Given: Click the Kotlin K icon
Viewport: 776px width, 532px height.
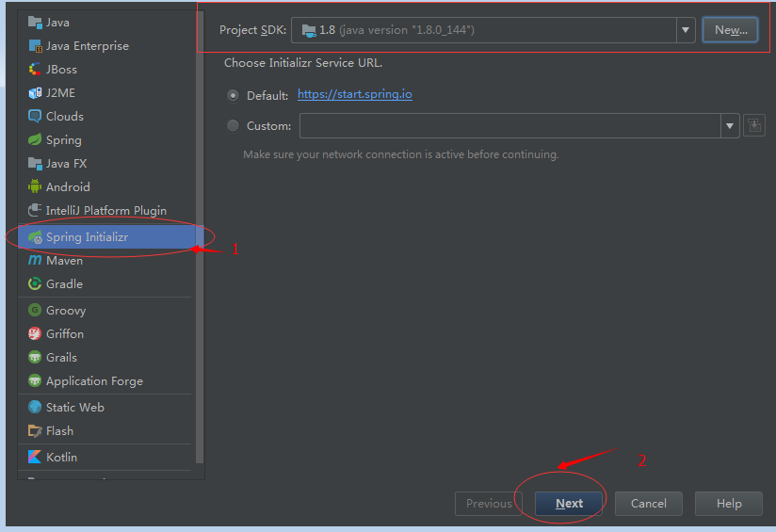Looking at the screenshot, I should pos(35,457).
